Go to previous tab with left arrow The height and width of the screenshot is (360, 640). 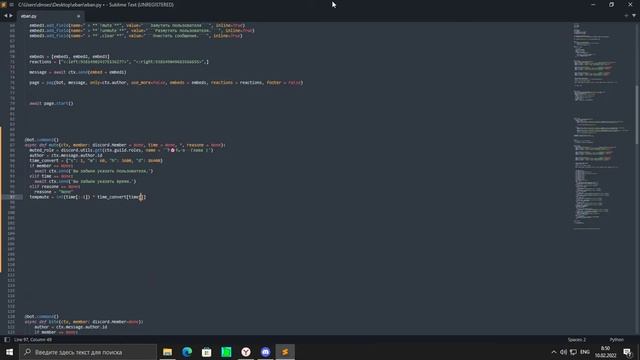(6, 16)
